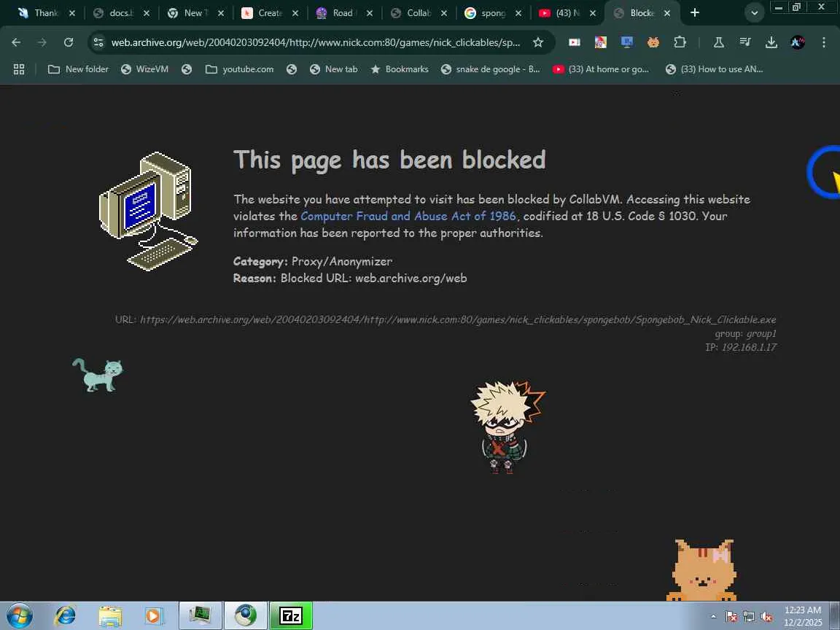The width and height of the screenshot is (840, 630).
Task: Click the retro computer image
Action: pyautogui.click(x=149, y=211)
